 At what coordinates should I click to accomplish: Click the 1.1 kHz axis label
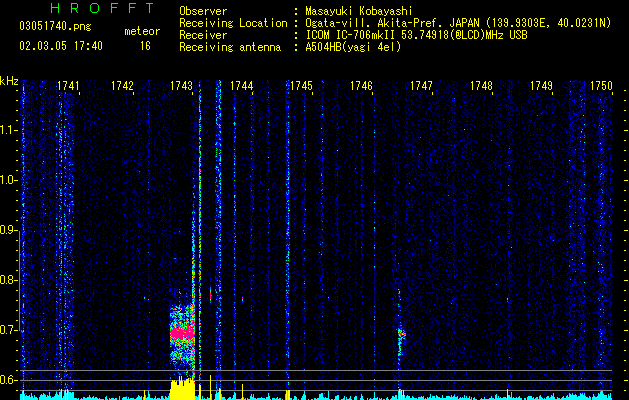pyautogui.click(x=8, y=130)
